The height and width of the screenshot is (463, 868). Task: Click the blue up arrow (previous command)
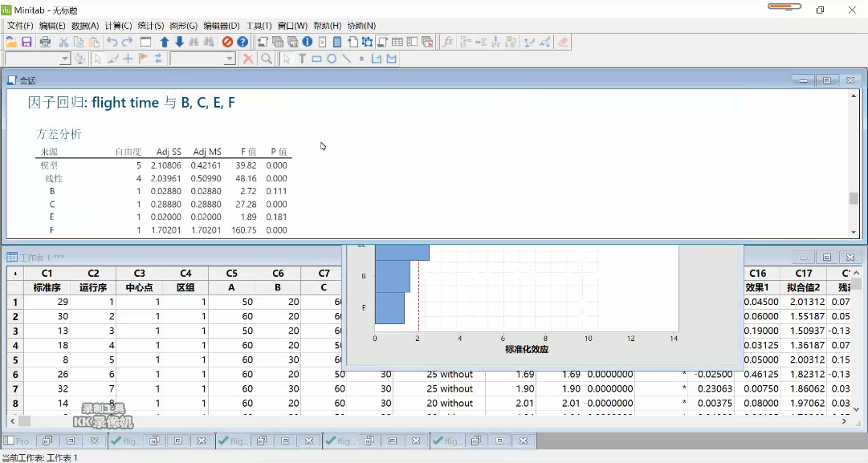(165, 42)
